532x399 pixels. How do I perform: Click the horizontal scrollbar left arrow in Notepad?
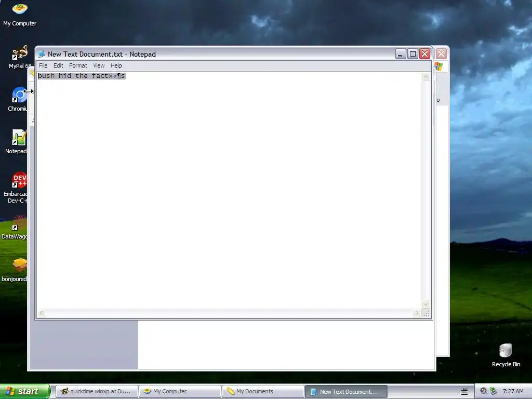tap(42, 313)
